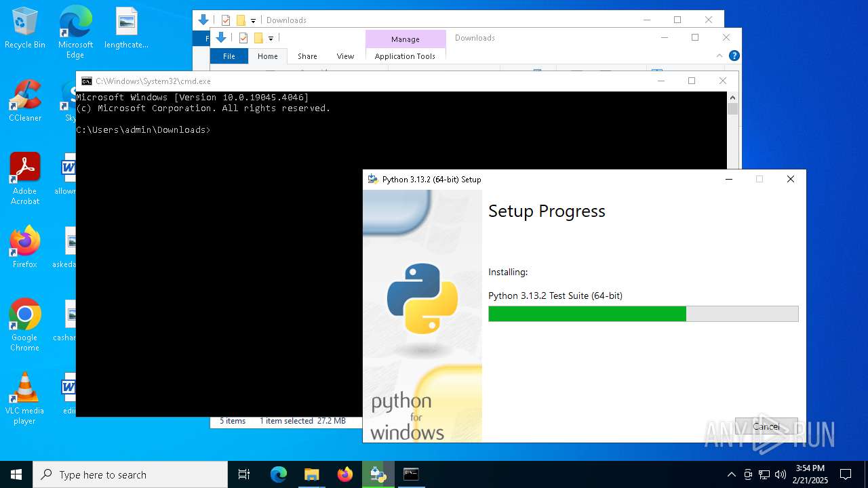868x488 pixels.
Task: Open the File tab in front Downloads window
Action: coord(229,56)
